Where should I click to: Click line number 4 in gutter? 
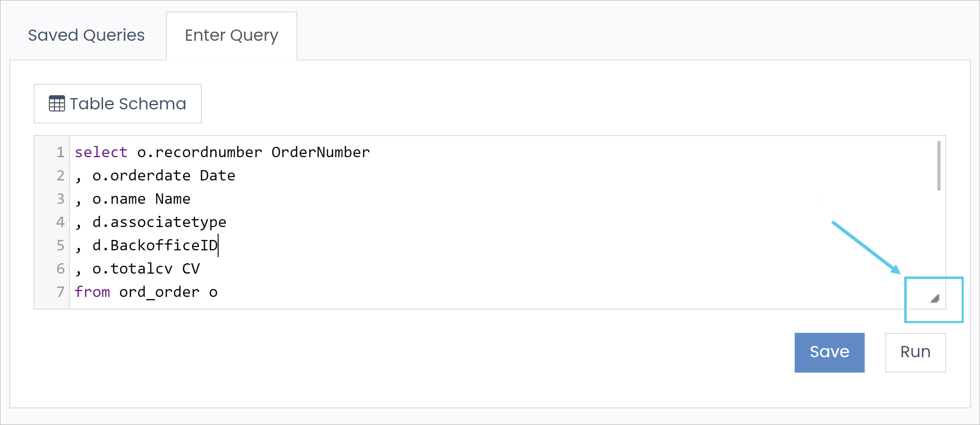coord(60,222)
